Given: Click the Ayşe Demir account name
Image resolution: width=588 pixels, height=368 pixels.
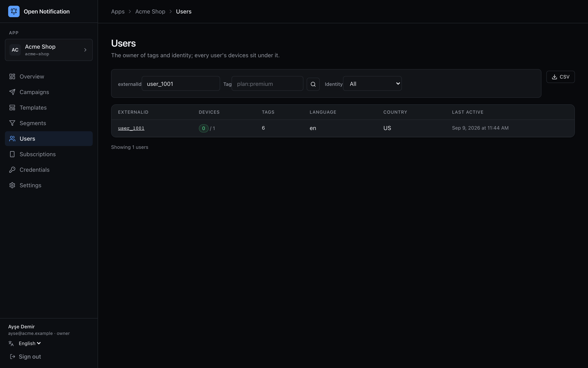Looking at the screenshot, I should [21, 327].
